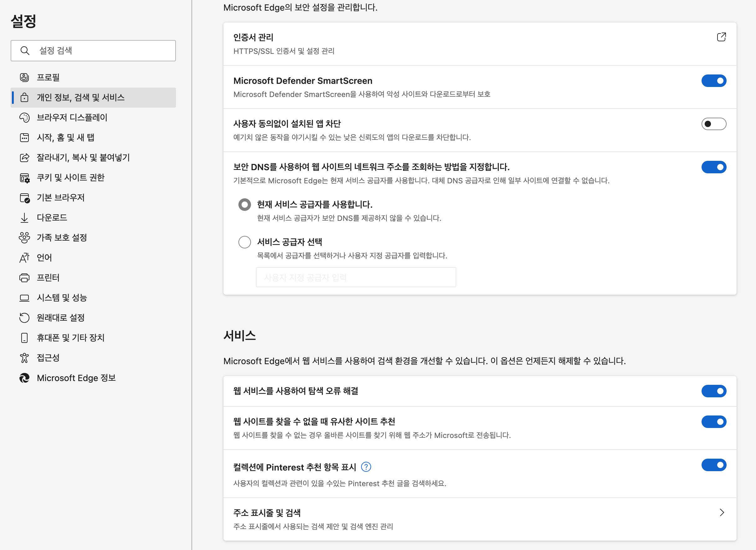Click the download arrow icon for 다운로드
The height and width of the screenshot is (550, 756).
coord(24,218)
